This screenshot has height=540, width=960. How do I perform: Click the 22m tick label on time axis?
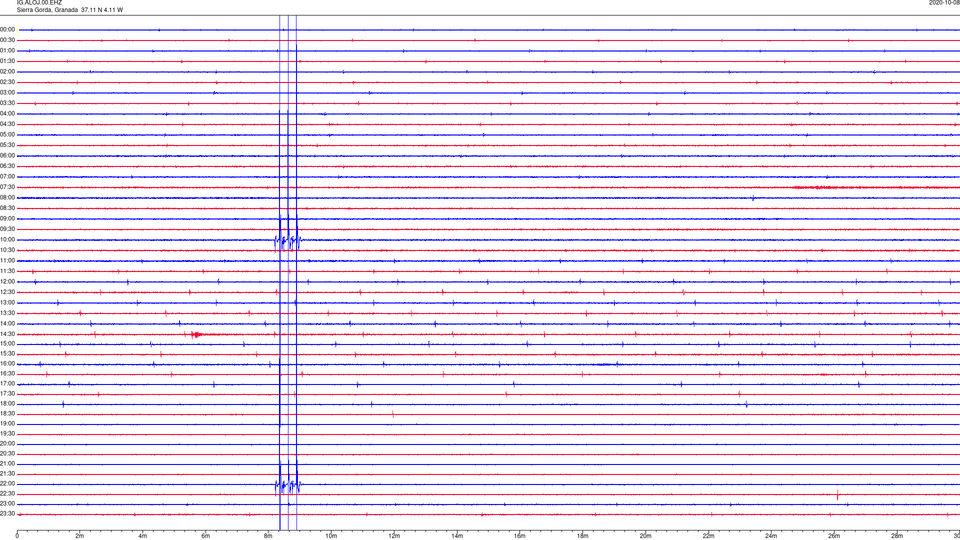click(708, 536)
